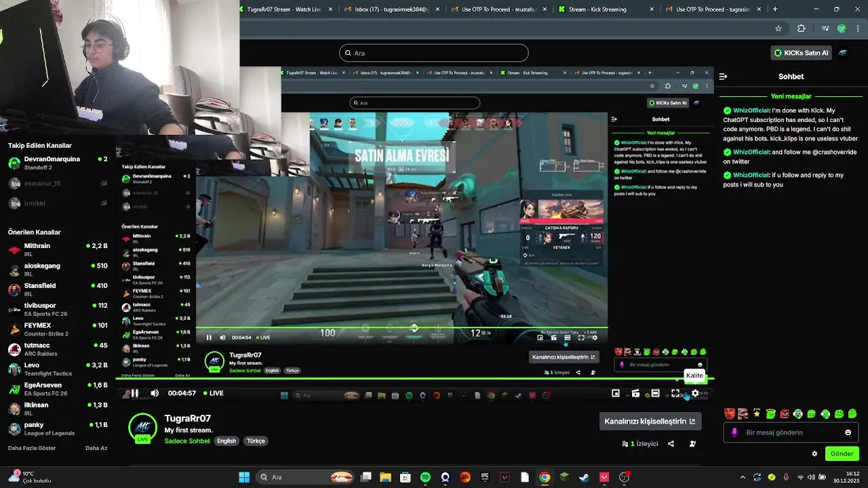
Task: Open taskbar volume speaker control
Action: pyautogui.click(x=812, y=477)
